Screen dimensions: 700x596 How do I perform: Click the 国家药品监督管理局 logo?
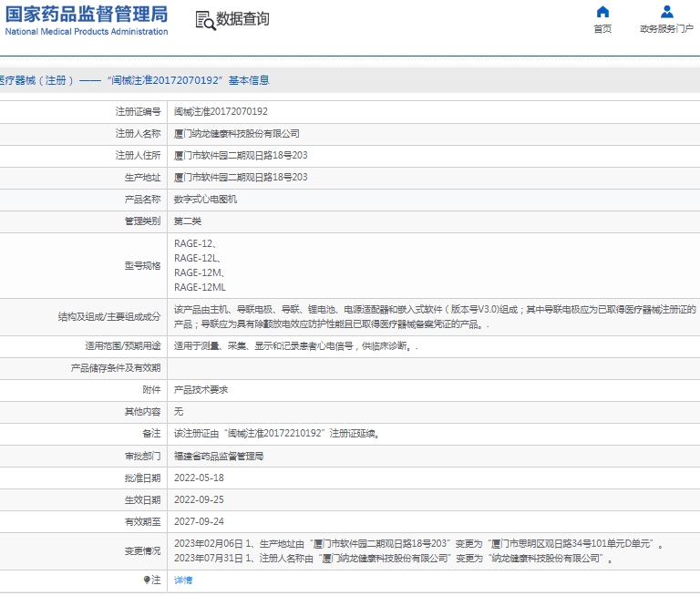(87, 21)
